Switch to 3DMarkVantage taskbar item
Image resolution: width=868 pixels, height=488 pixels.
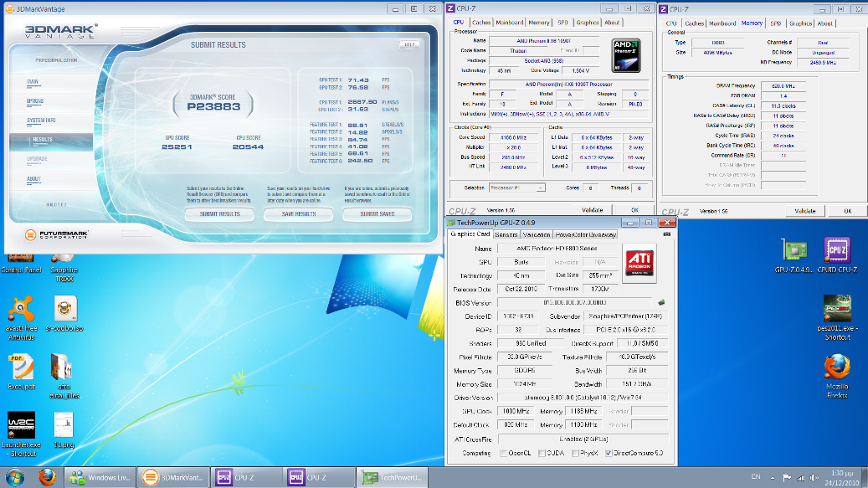tap(172, 477)
